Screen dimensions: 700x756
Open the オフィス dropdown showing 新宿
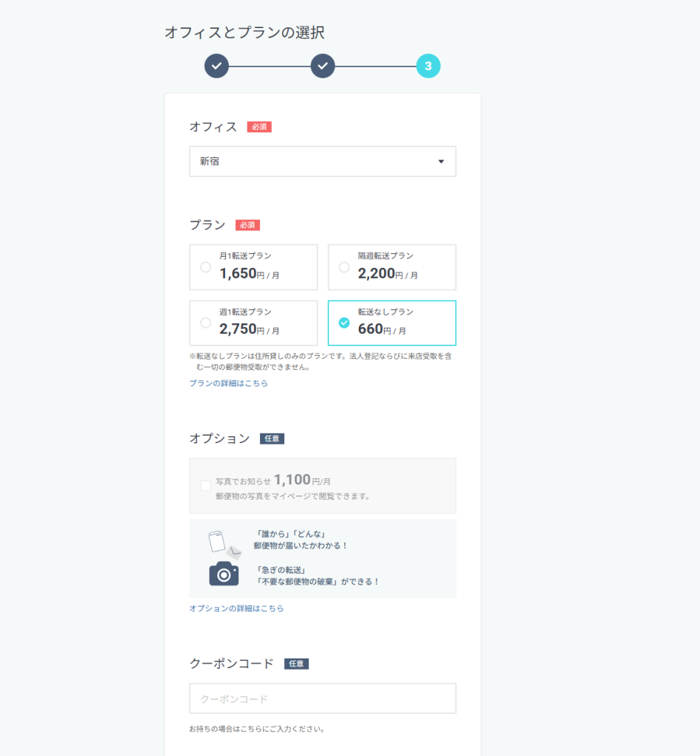coord(322,162)
